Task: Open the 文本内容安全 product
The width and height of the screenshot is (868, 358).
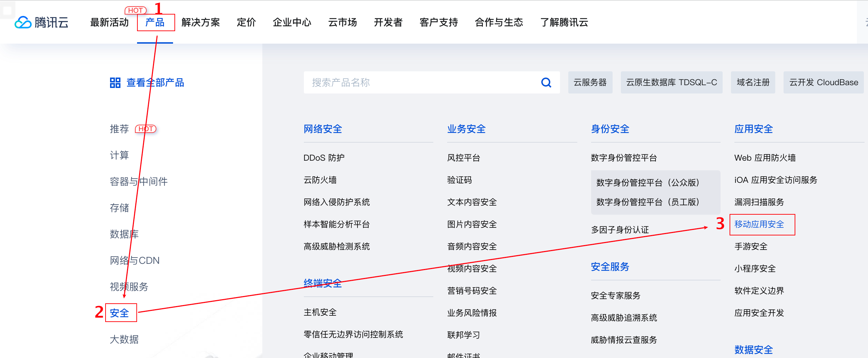Action: 472,202
